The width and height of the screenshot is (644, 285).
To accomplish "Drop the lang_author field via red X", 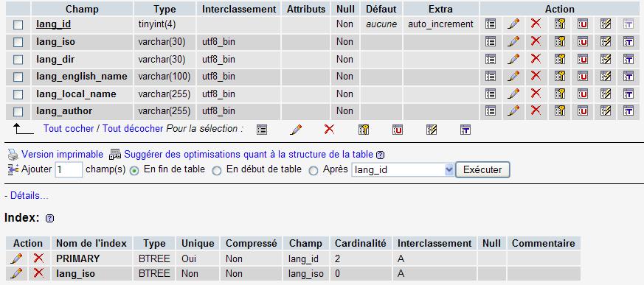I will (x=536, y=110).
